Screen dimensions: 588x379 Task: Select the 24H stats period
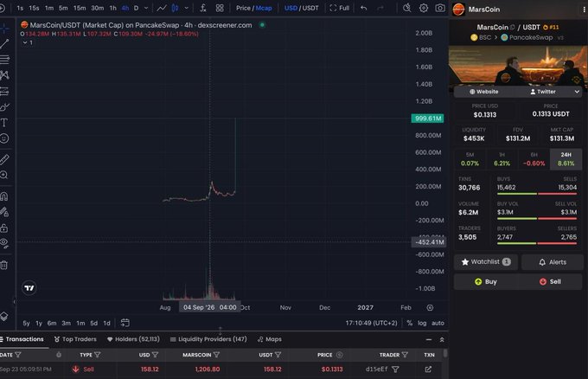pyautogui.click(x=566, y=159)
